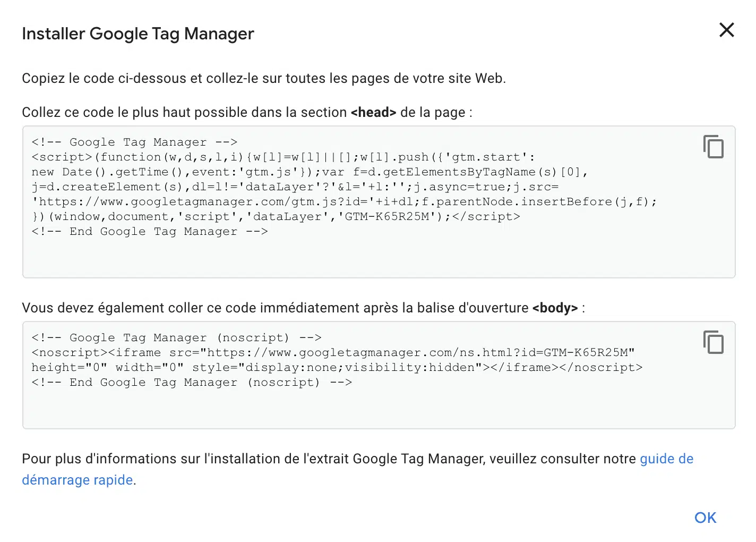Viewport: 756px width, 542px height.
Task: Click the bold <body> label
Action: pyautogui.click(x=555, y=308)
